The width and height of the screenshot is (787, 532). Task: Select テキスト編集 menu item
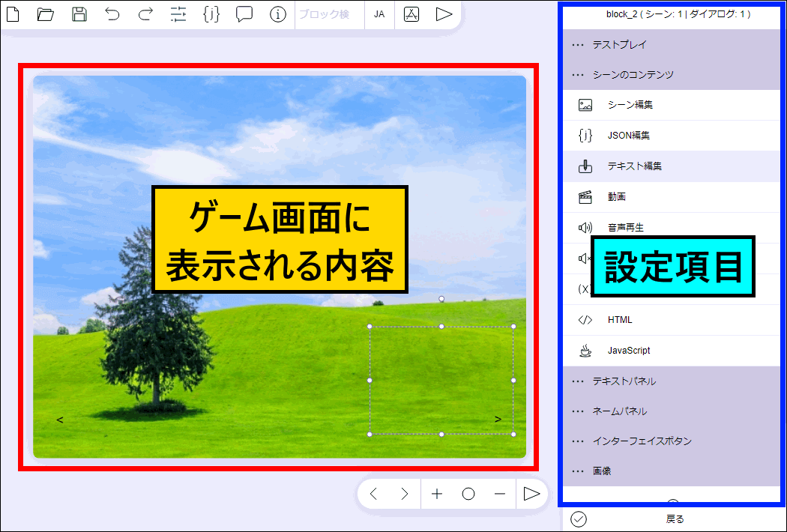pyautogui.click(x=634, y=166)
